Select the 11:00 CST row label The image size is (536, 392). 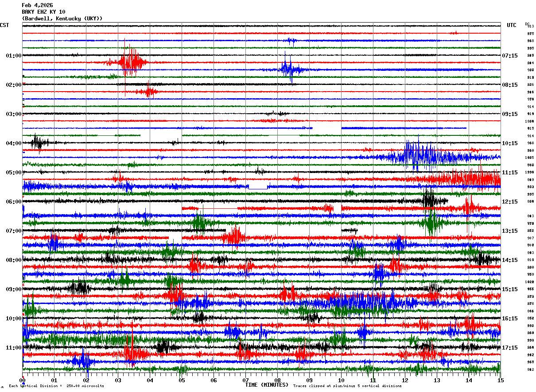tap(13, 348)
